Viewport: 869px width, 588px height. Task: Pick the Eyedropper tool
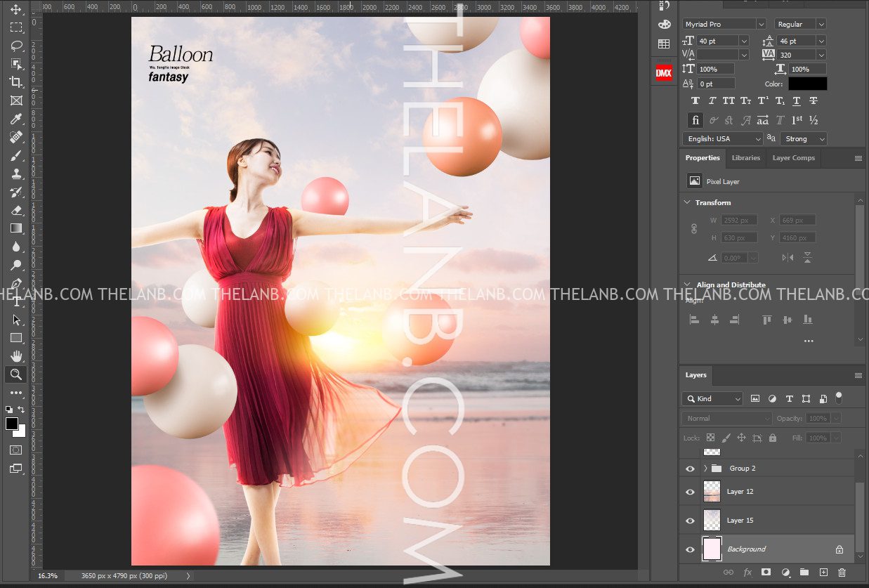tap(15, 119)
